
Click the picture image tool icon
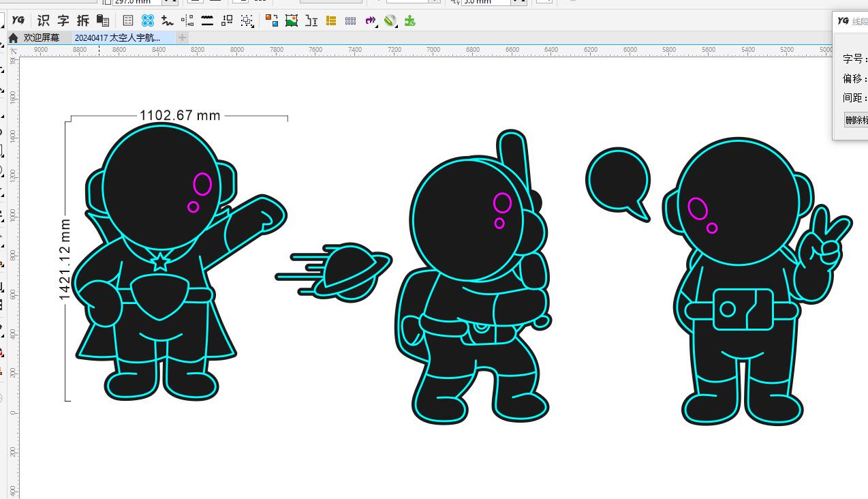[x=292, y=21]
